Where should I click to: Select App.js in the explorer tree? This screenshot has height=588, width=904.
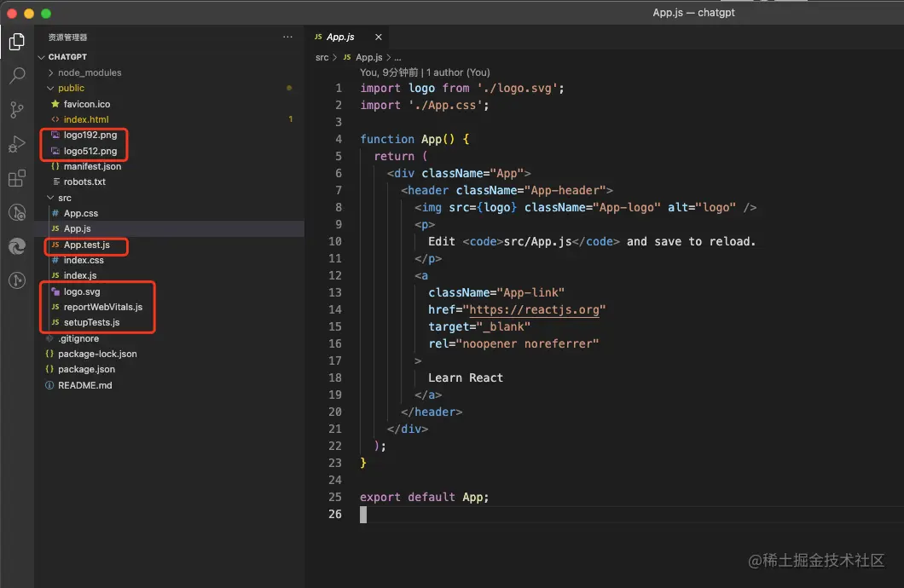pyautogui.click(x=78, y=228)
